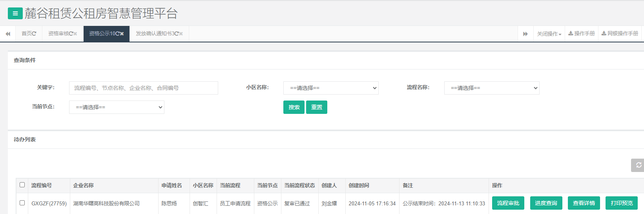
Task: Open the 小区名称 dropdown
Action: click(x=331, y=88)
